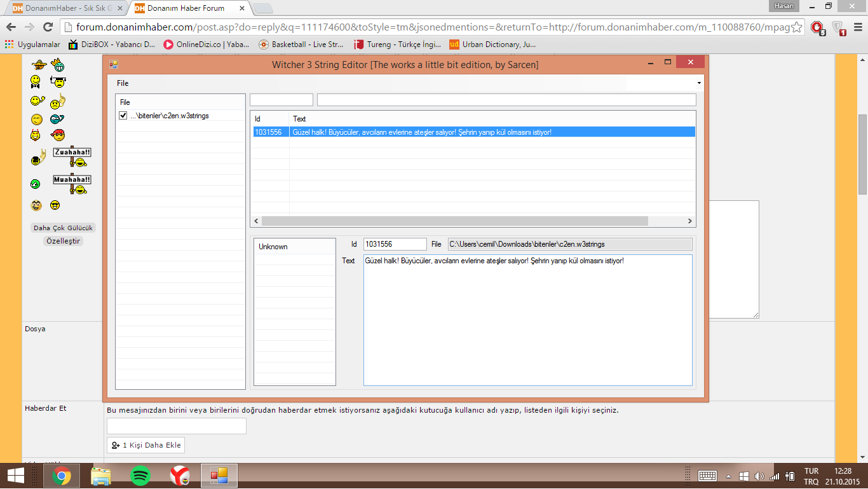
Task: Open Spotify from the taskbar
Action: click(x=140, y=476)
